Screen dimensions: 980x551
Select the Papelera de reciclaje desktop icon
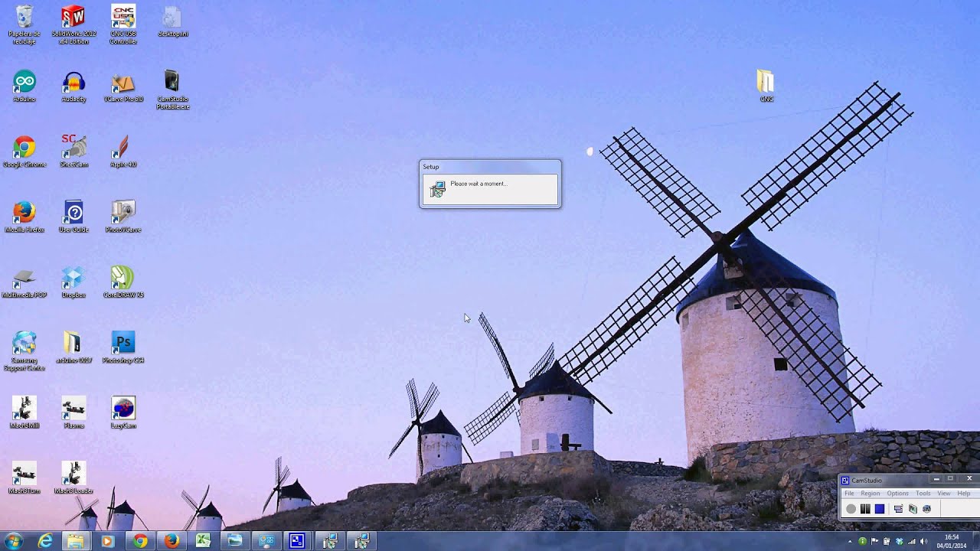pos(24,24)
